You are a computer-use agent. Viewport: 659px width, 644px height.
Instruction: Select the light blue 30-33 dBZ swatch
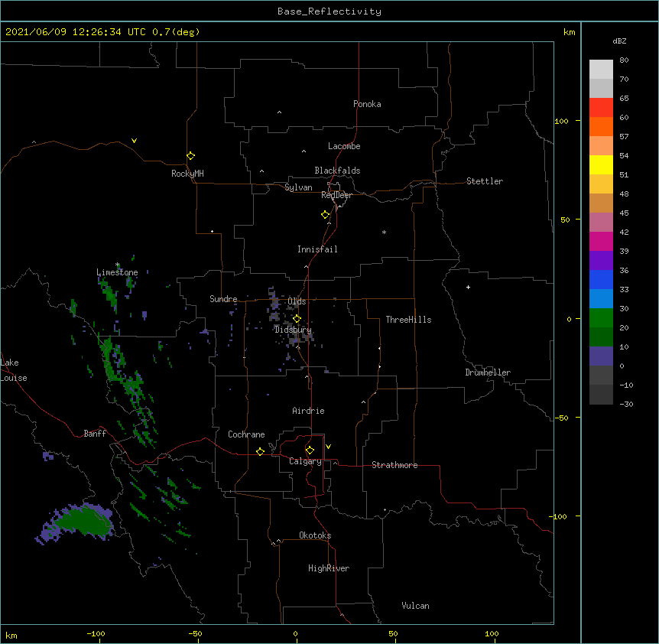click(x=601, y=299)
